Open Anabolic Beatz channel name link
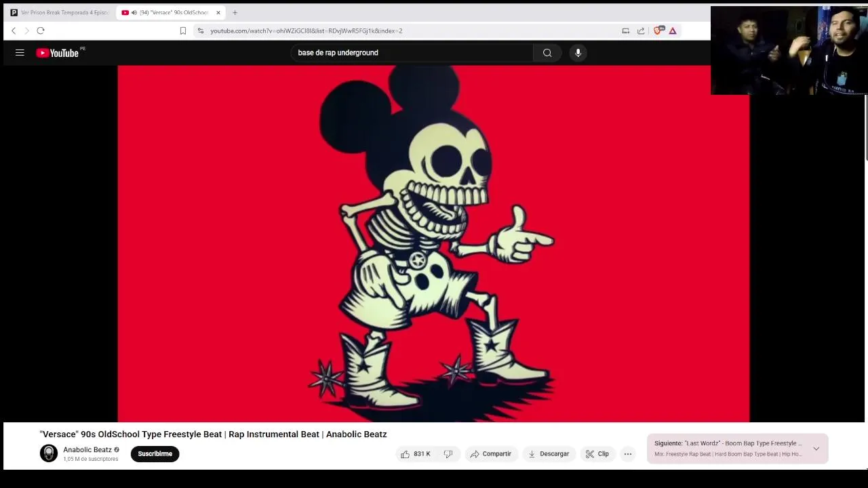The image size is (868, 488). pos(87,449)
